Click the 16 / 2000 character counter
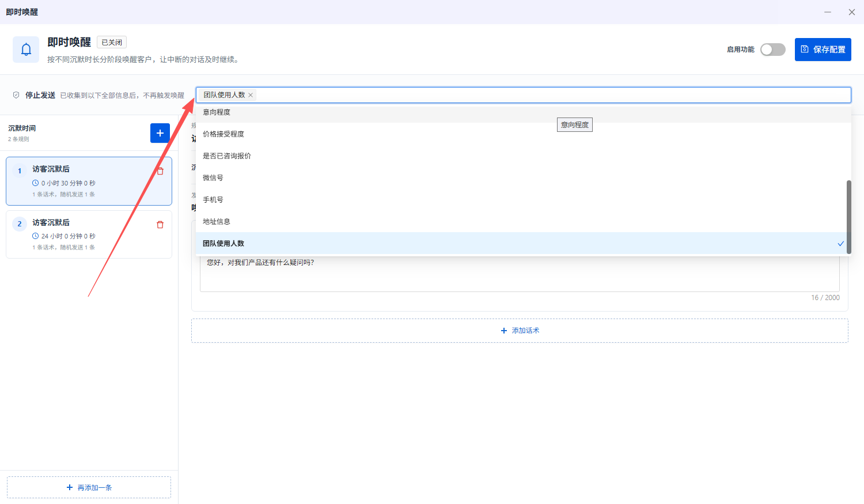The image size is (864, 504). pos(825,298)
